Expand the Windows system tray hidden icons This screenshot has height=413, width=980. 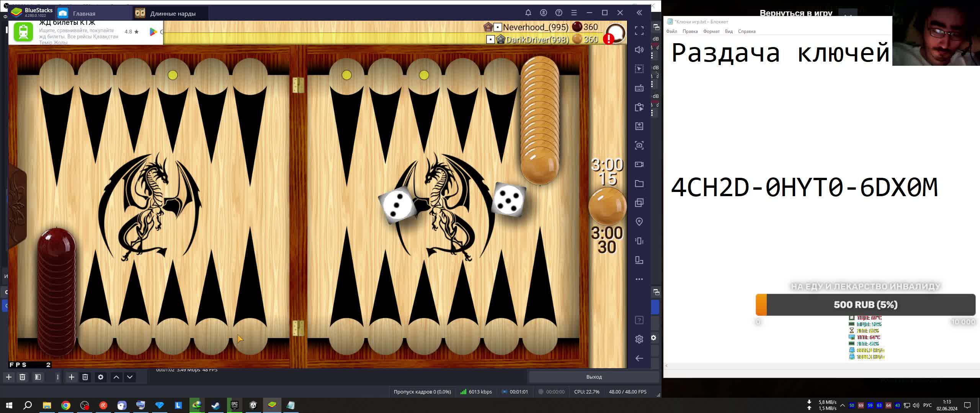point(842,405)
